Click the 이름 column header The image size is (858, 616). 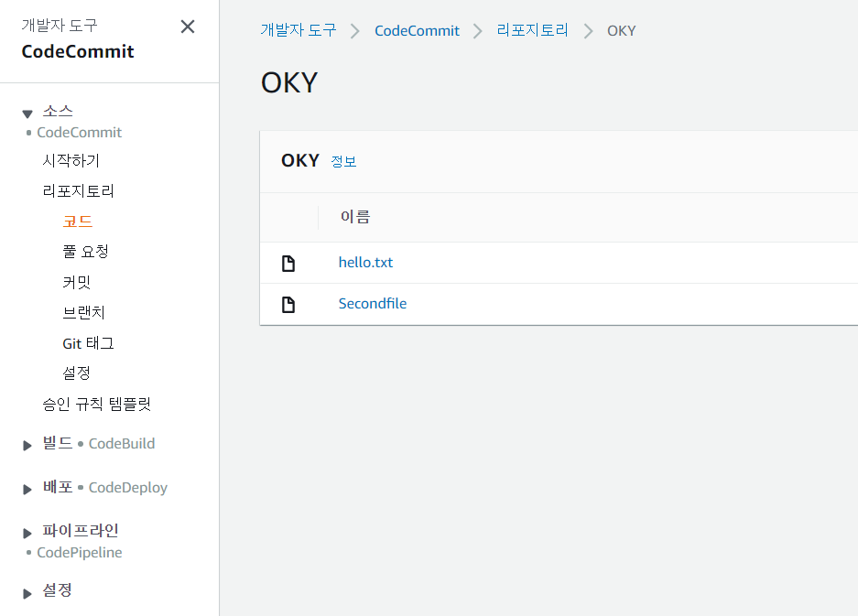pos(355,217)
